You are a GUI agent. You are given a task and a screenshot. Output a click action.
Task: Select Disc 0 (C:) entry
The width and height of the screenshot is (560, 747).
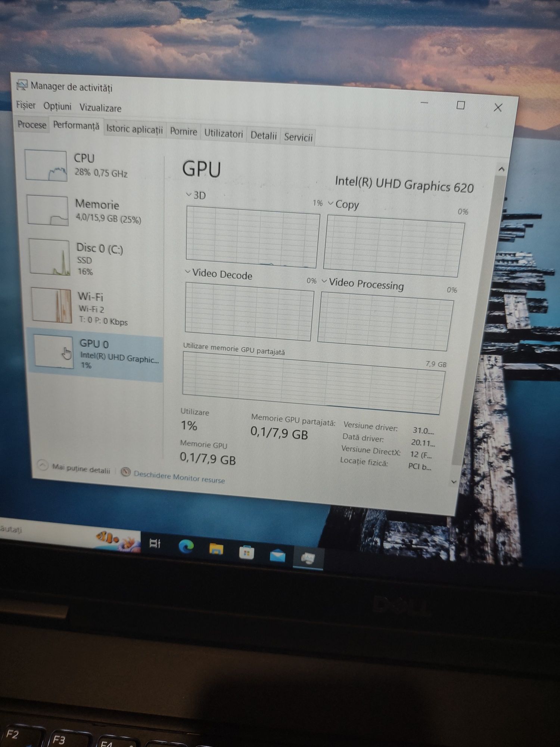93,258
